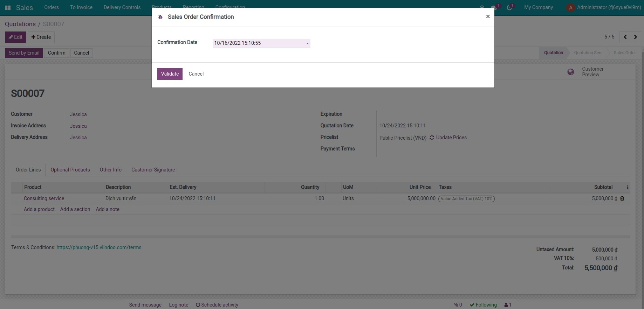Open the conversations chat icon in navbar

point(494,8)
